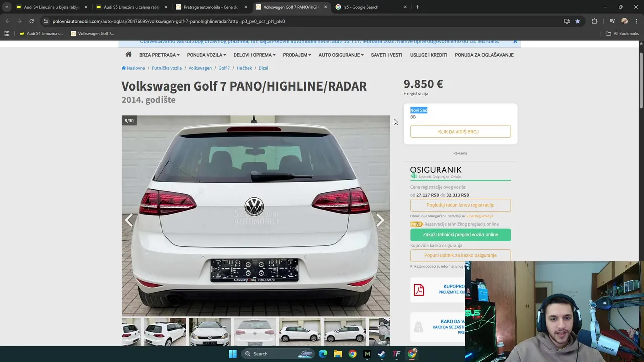Open Steam from taskbar
The width and height of the screenshot is (644, 362).
[382, 354]
